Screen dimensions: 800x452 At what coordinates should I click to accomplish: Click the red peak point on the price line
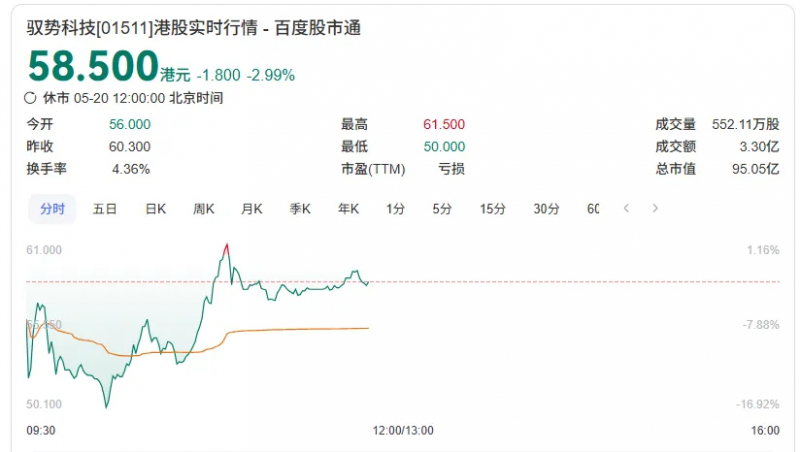pyautogui.click(x=227, y=247)
